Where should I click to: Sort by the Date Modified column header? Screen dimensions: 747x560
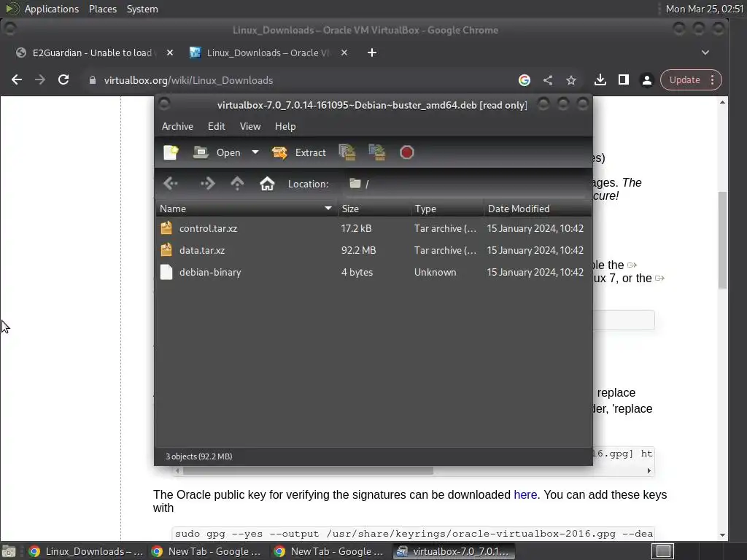[538, 209]
